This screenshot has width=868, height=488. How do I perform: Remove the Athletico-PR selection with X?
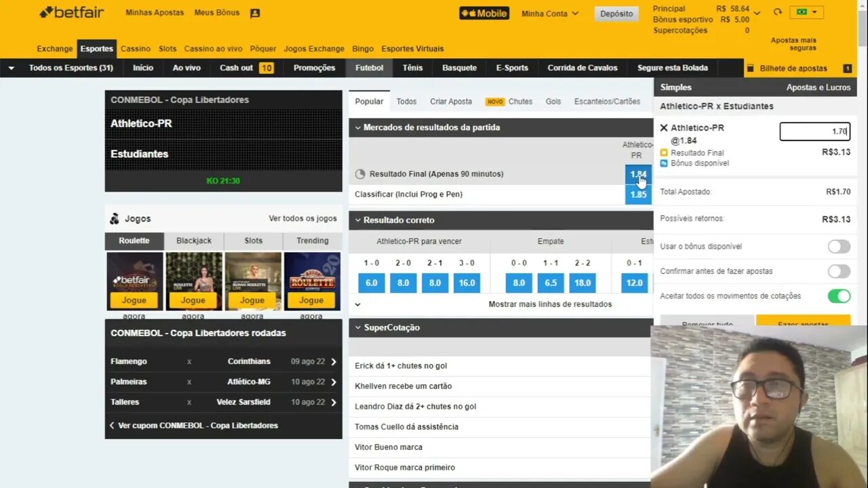click(664, 127)
